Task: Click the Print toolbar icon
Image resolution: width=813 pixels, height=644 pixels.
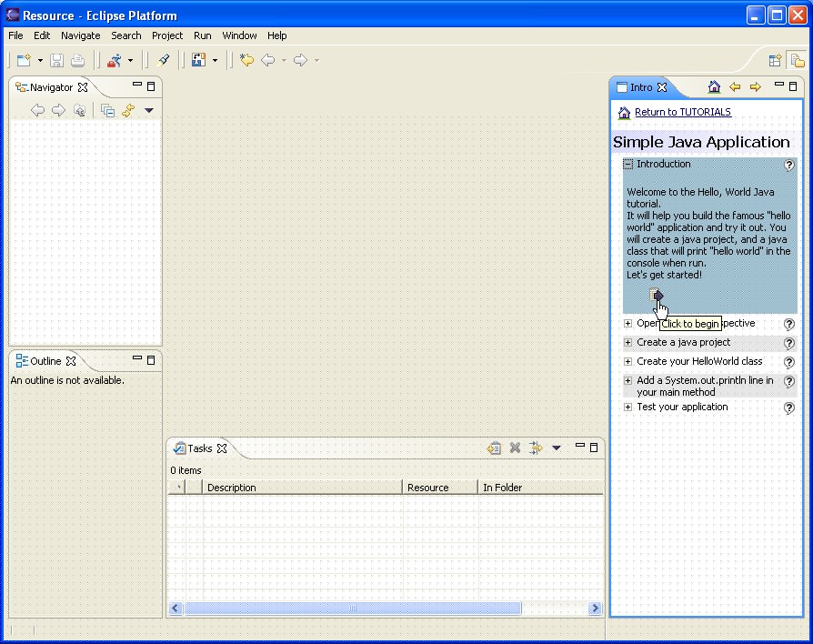Action: pos(78,61)
